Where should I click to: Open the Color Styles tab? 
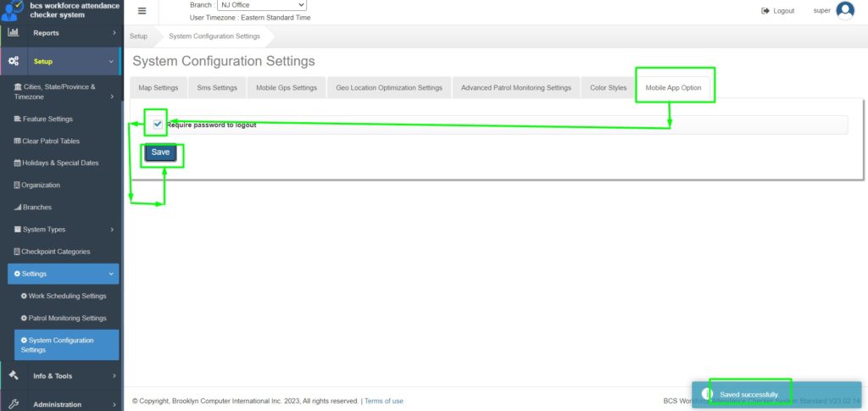608,88
